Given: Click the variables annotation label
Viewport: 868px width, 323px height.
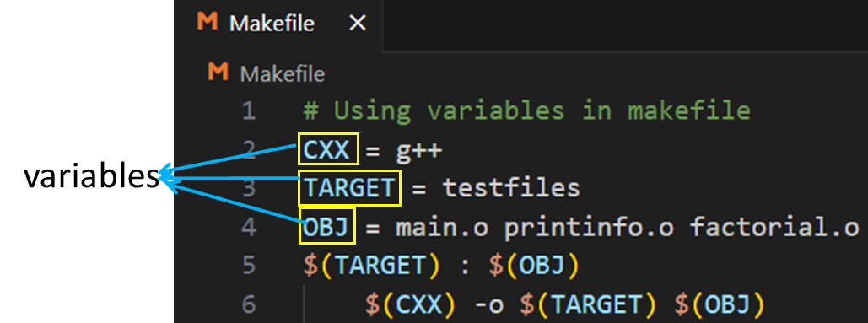Looking at the screenshot, I should 91,177.
